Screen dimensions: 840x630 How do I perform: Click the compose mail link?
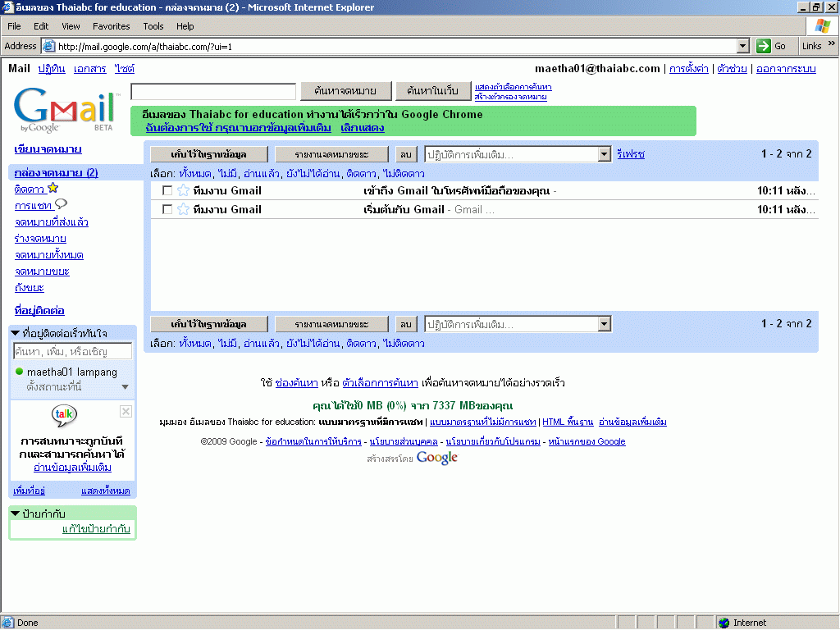click(x=48, y=149)
